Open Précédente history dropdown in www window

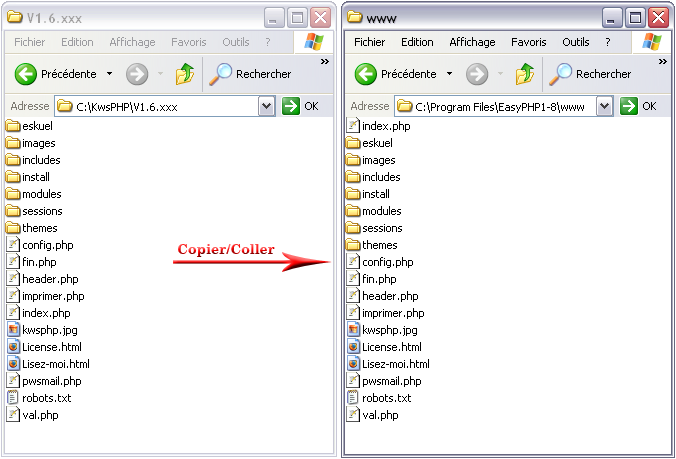pyautogui.click(x=449, y=74)
